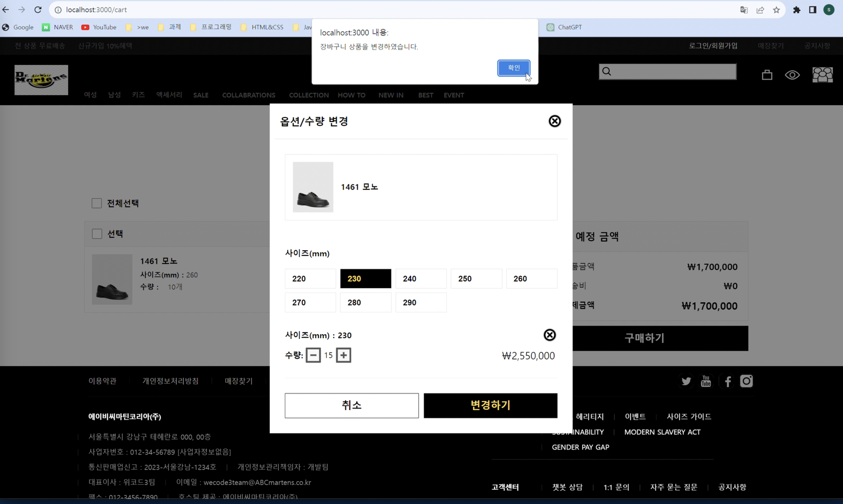Image resolution: width=843 pixels, height=504 pixels.
Task: Click the shopping bag cart icon
Action: click(767, 75)
